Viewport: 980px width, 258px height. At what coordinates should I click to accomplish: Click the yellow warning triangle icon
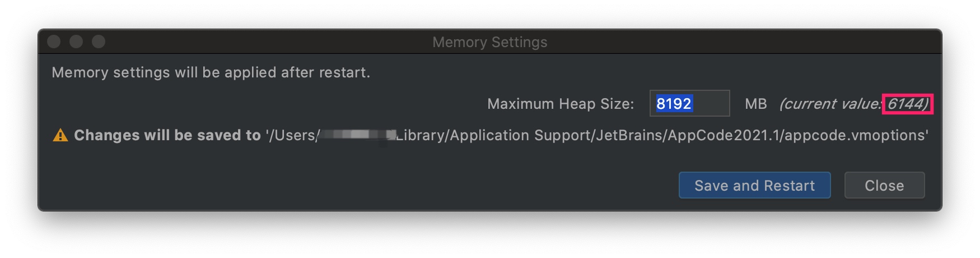pyautogui.click(x=60, y=136)
